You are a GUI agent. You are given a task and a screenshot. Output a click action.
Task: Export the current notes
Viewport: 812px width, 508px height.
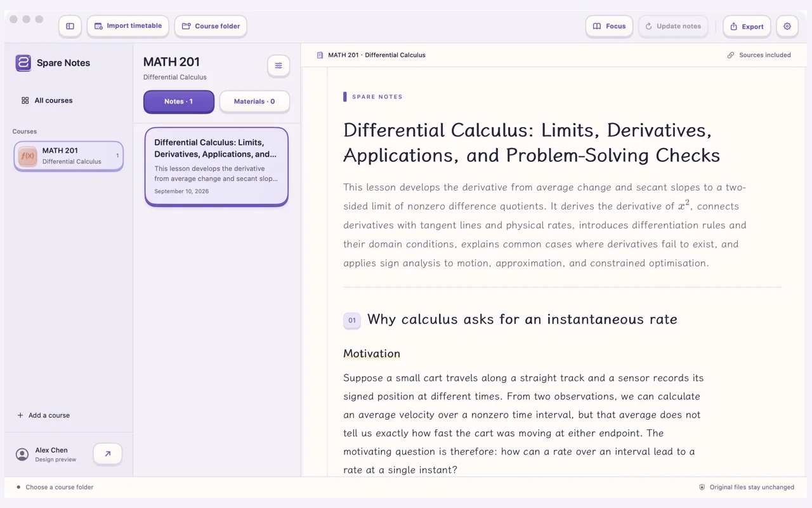(x=747, y=27)
